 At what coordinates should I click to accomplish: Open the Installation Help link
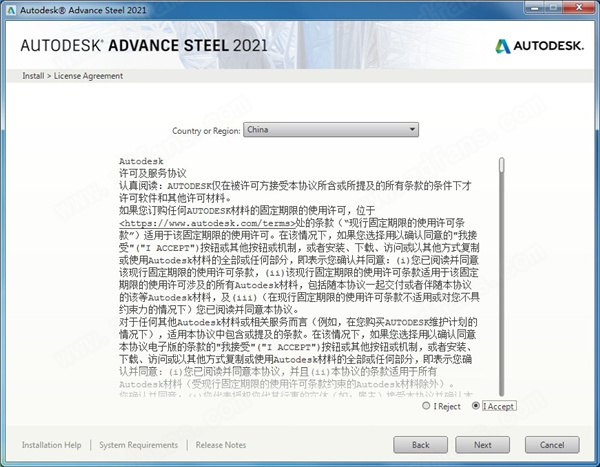coord(51,445)
